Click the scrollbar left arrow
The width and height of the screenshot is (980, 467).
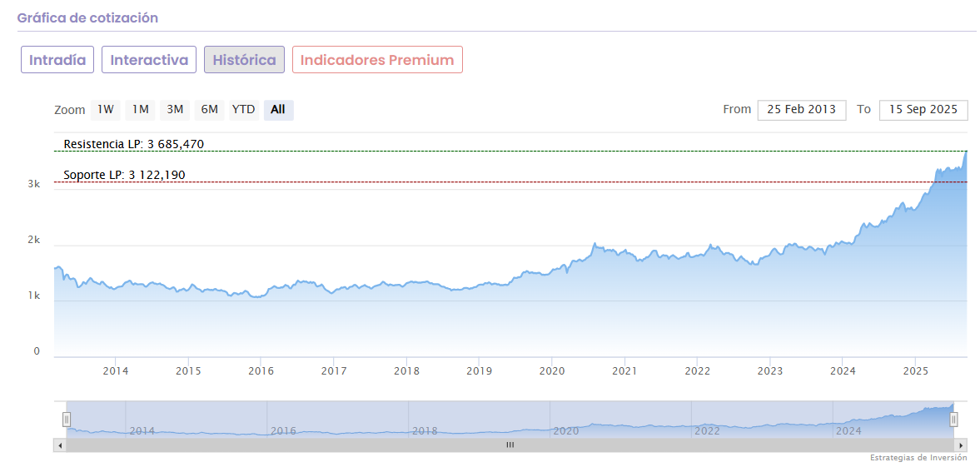click(x=60, y=445)
